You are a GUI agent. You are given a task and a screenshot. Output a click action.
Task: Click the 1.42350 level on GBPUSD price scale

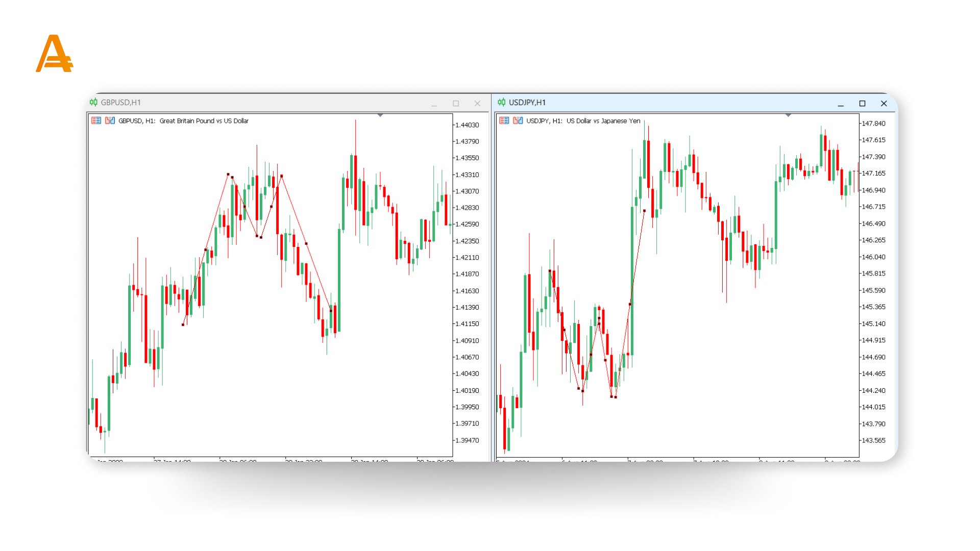coord(467,241)
